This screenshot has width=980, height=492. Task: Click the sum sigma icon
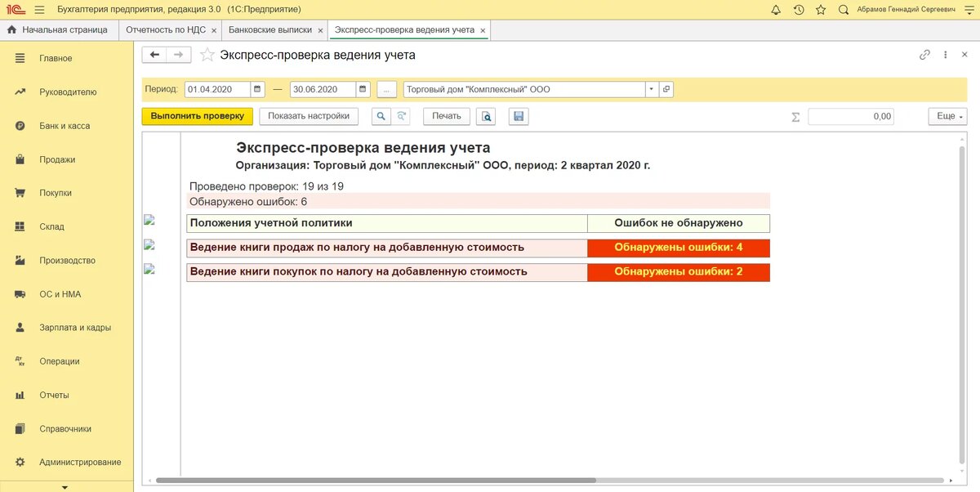pos(796,117)
